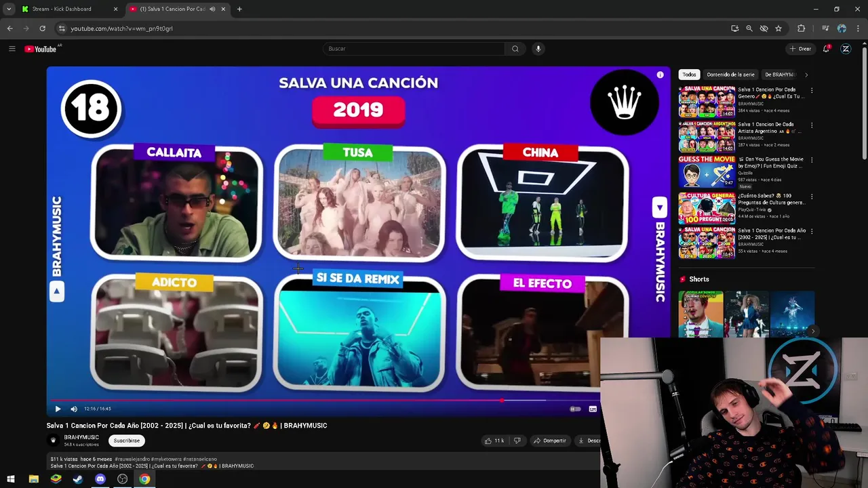The image size is (868, 488).
Task: Open the tab search dropdown
Action: pos(9,9)
